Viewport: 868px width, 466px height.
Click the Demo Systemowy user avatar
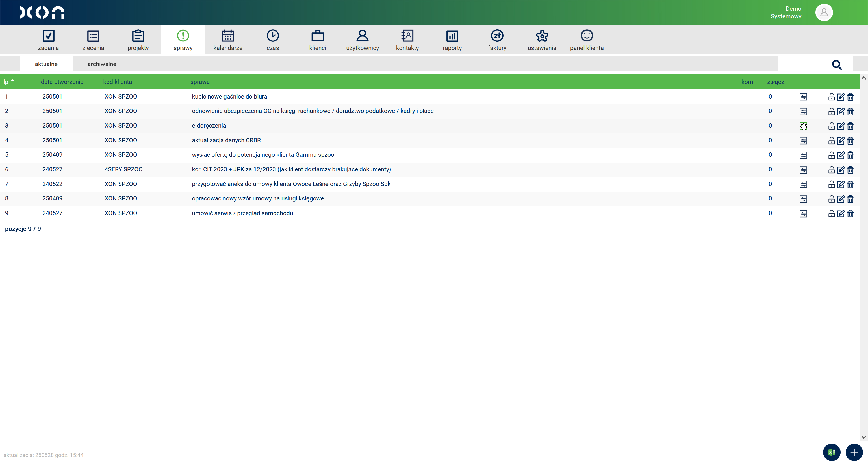tap(824, 12)
